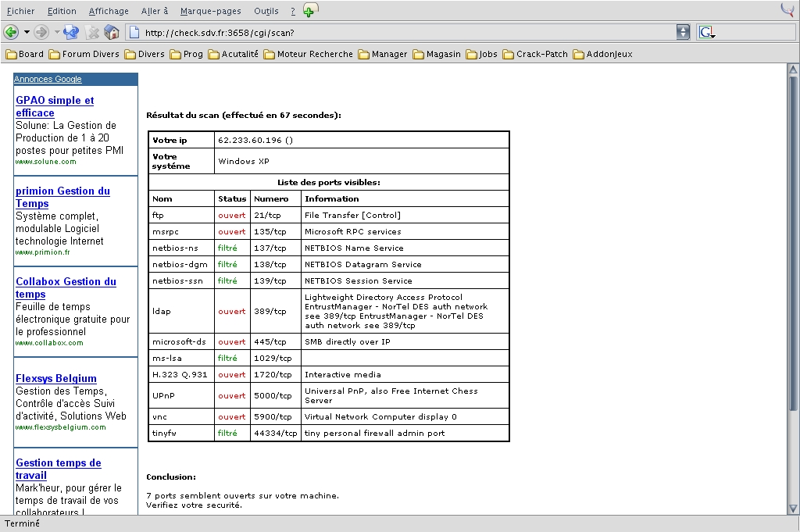Click the UPnP port name cell
Viewport: 800px width, 532px height.
(x=181, y=395)
